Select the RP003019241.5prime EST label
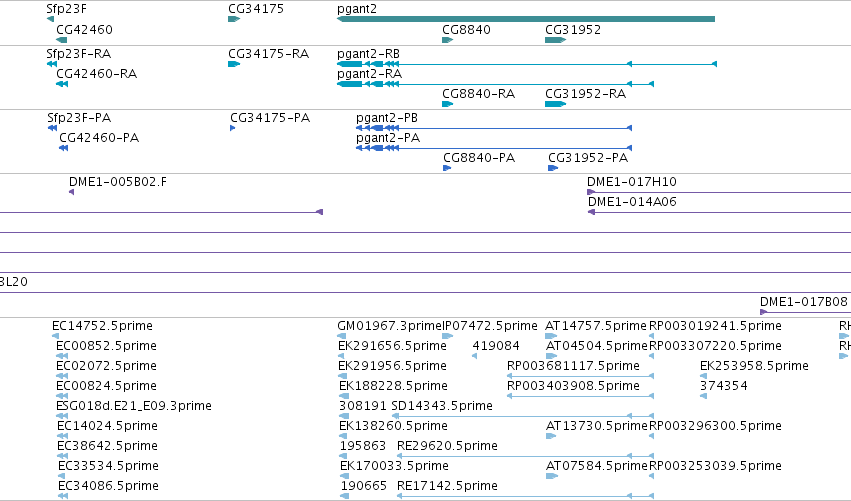 715,326
